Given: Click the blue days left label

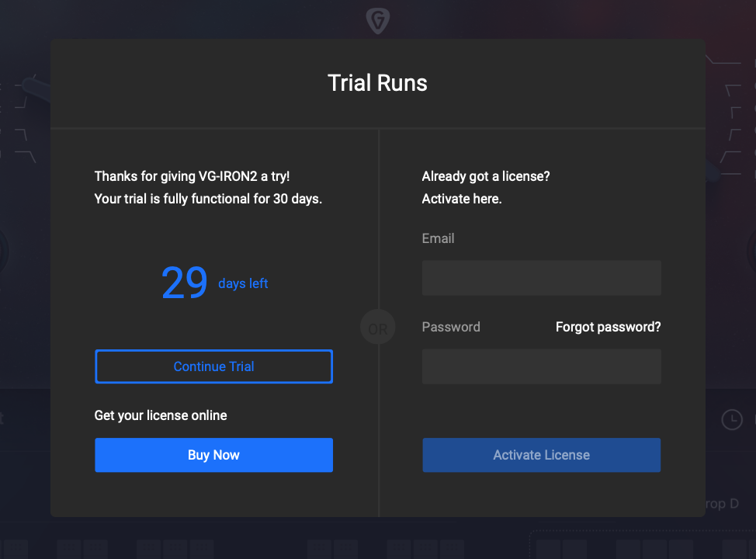Looking at the screenshot, I should (x=243, y=283).
